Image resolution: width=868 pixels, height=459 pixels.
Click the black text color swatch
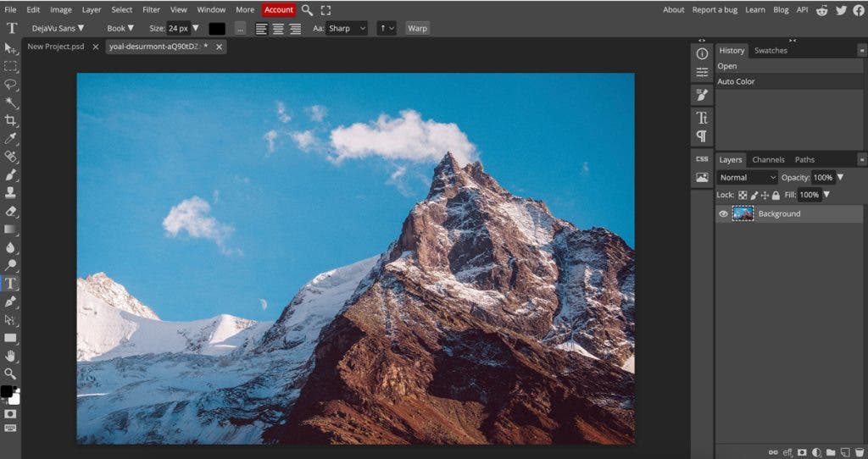coord(217,28)
